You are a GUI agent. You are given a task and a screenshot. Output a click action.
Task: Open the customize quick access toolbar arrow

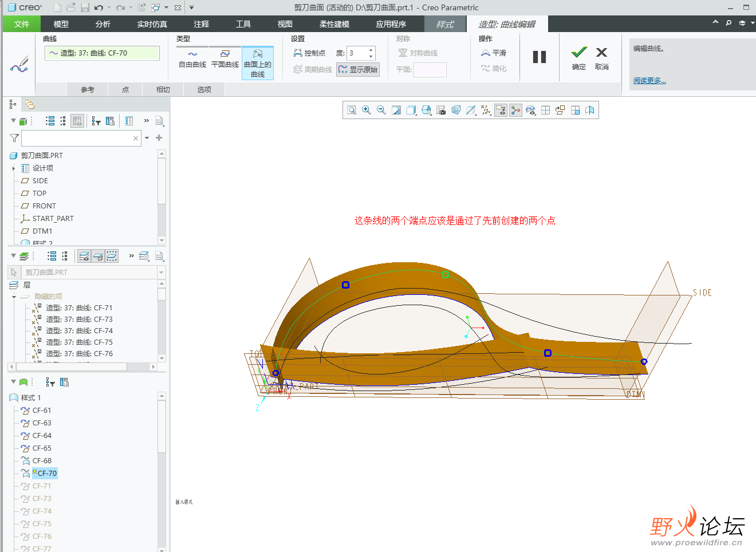(191, 7)
